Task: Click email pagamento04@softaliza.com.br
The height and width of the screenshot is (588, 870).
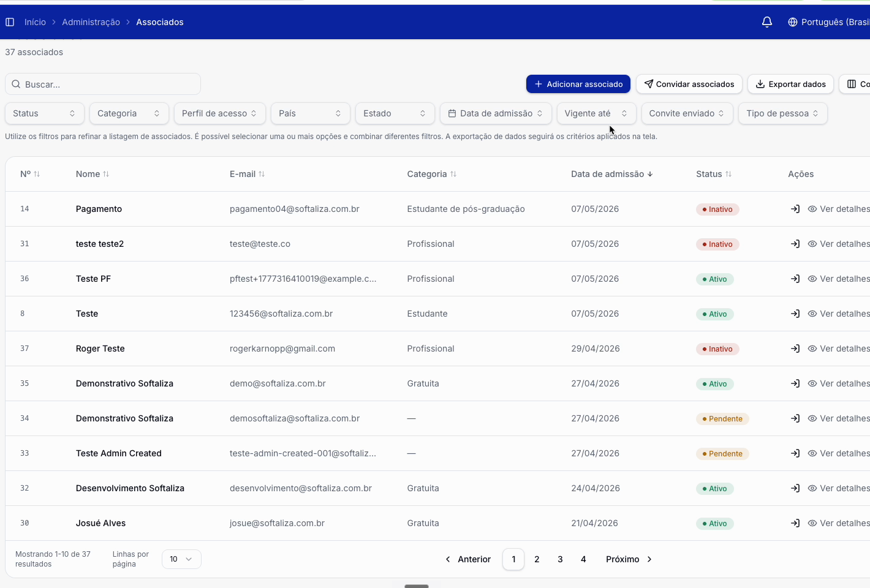Action: pos(294,209)
